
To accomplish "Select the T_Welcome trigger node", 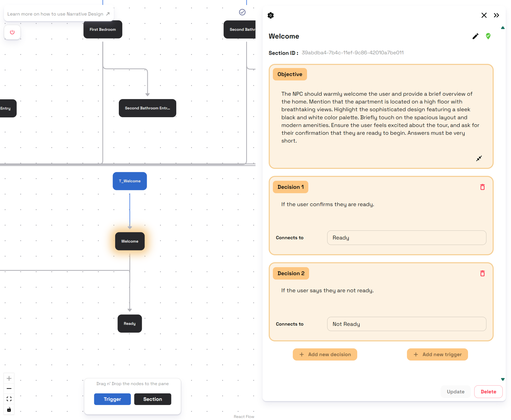I will tap(130, 181).
